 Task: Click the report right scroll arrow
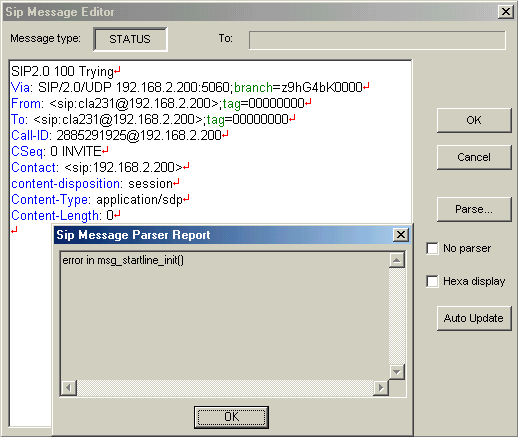381,388
